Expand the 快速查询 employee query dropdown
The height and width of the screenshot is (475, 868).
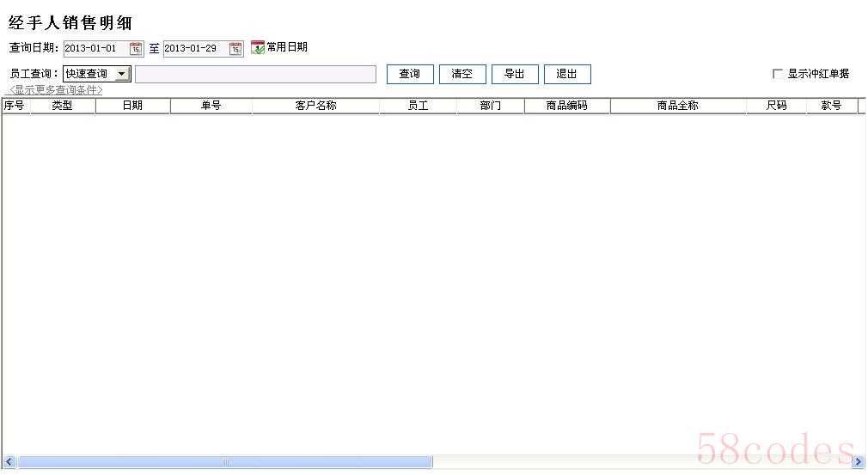coord(121,75)
